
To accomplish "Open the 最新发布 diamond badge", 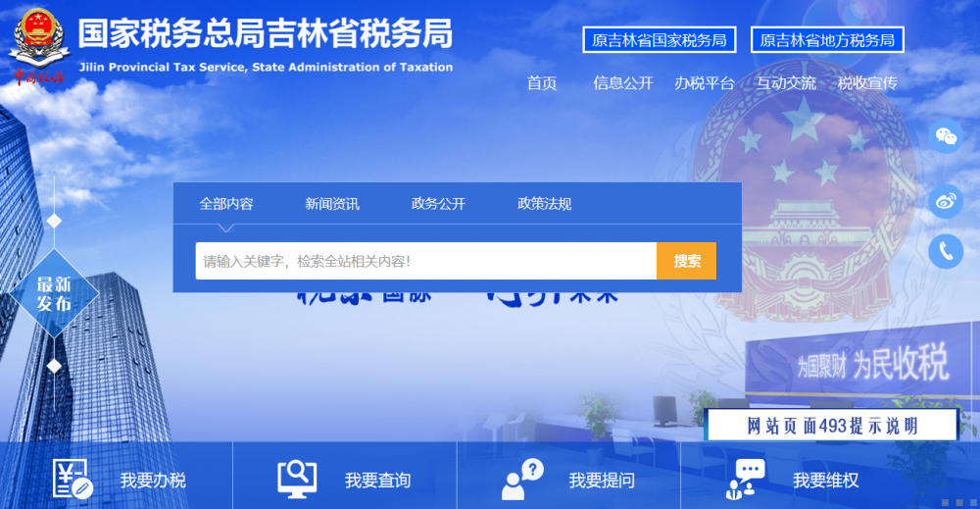I will point(54,294).
